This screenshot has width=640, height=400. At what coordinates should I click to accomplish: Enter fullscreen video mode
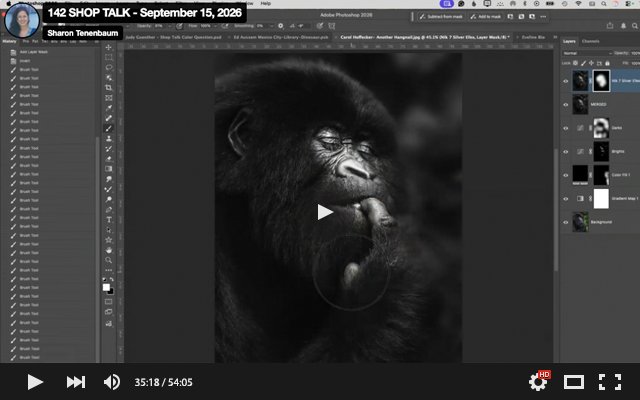coord(610,382)
